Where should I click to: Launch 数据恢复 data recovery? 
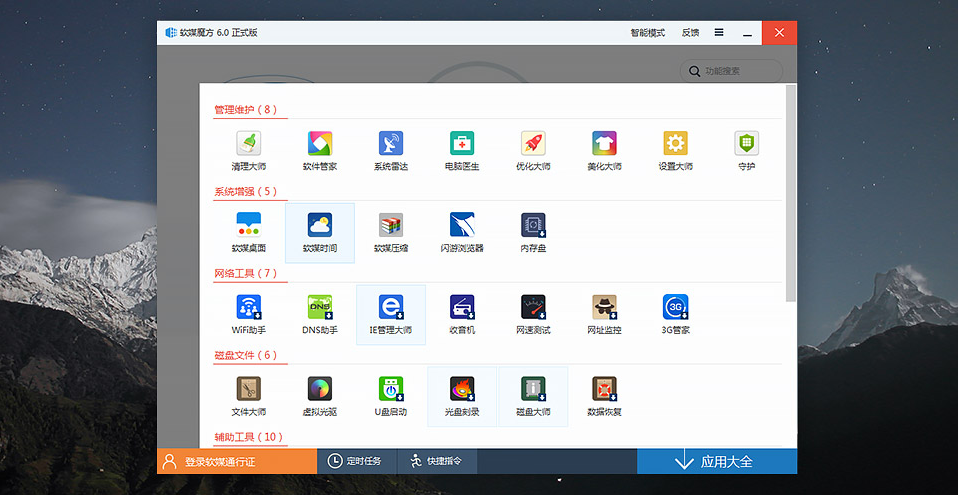[x=604, y=396]
